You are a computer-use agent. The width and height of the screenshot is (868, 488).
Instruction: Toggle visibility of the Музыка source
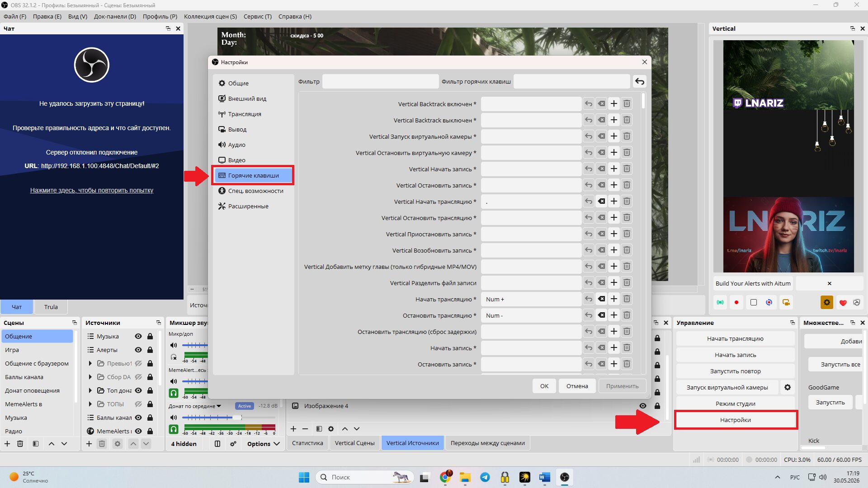(x=138, y=336)
